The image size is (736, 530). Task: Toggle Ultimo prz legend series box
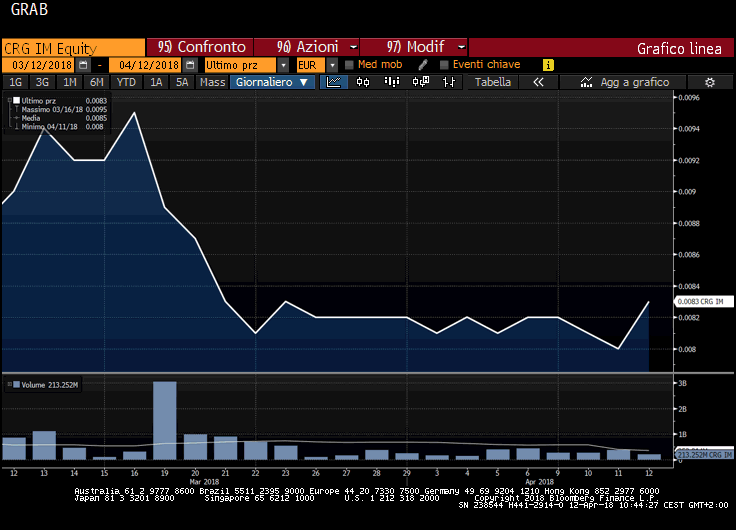tap(16, 101)
